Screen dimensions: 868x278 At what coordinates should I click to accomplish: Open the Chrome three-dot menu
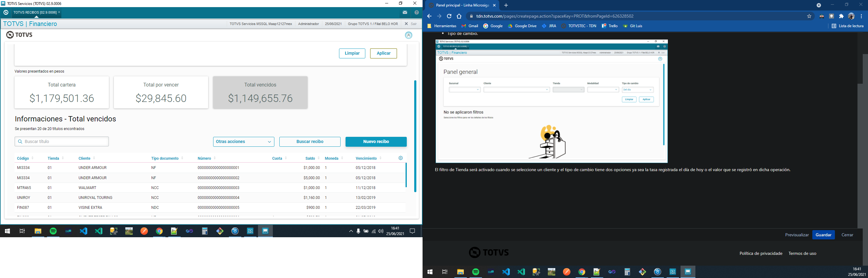click(x=861, y=16)
